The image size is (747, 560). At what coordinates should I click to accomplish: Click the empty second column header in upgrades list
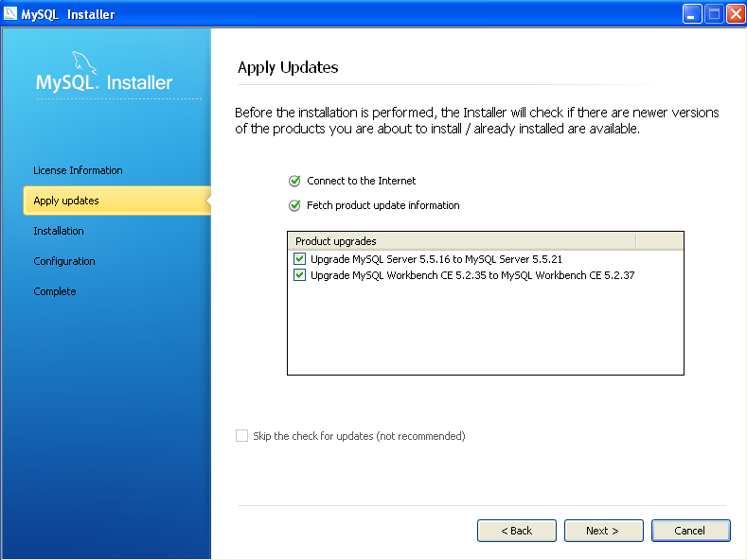tap(660, 241)
